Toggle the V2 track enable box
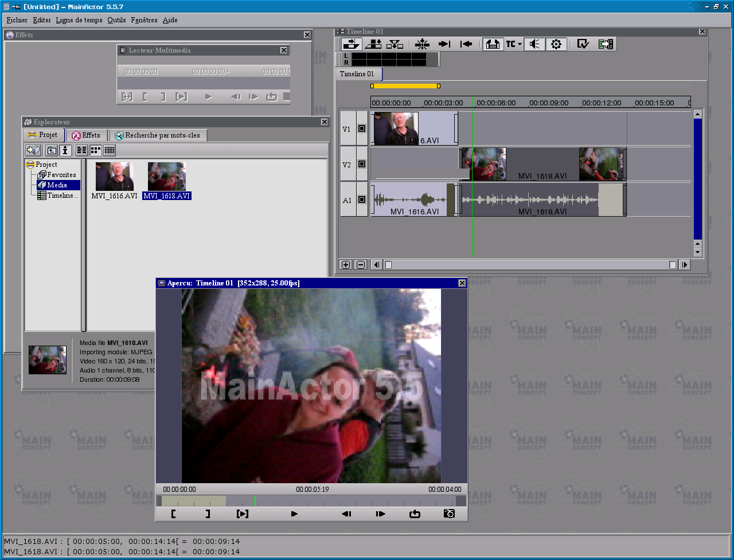734x560 pixels. coord(362,165)
